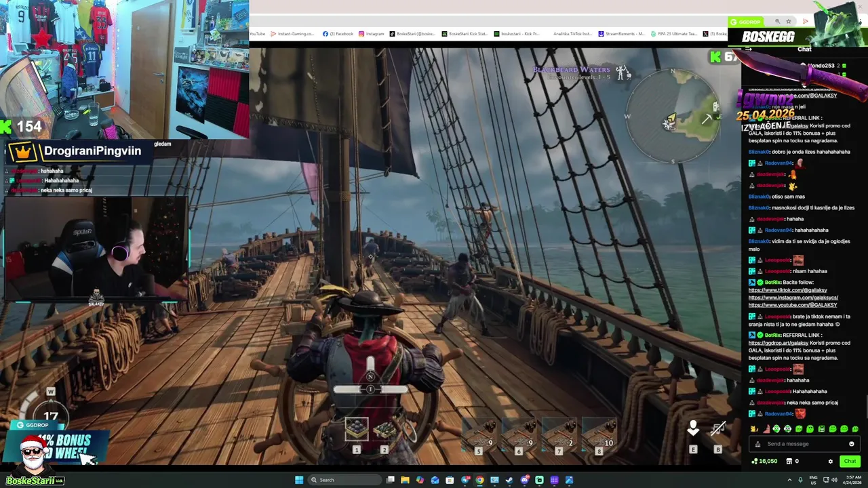
Task: Open Discord from the taskbar
Action: click(x=524, y=480)
